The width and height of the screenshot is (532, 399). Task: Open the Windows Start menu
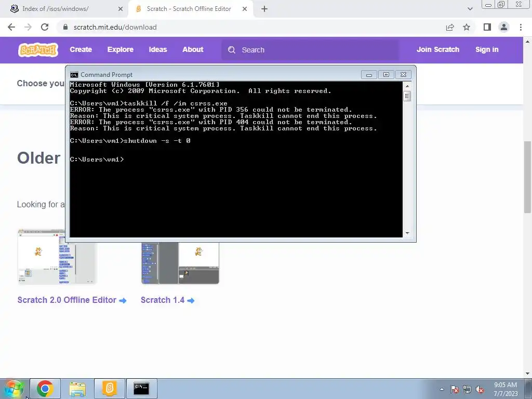(x=14, y=389)
